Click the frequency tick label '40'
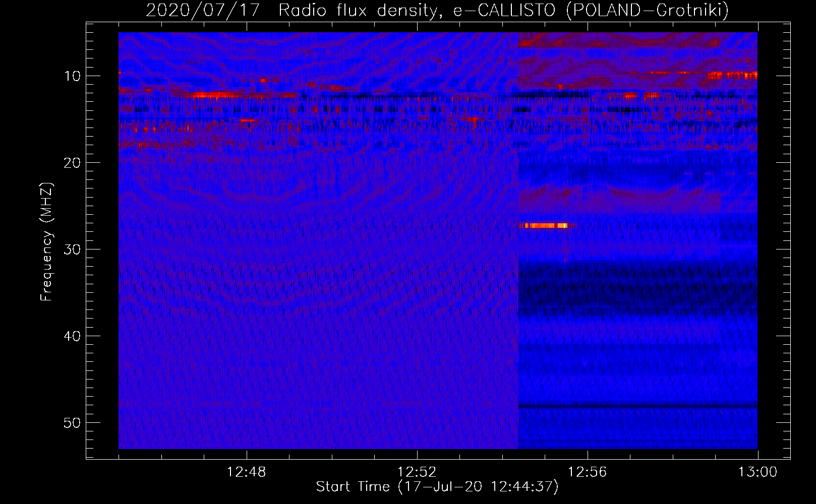816x504 pixels. click(x=73, y=336)
